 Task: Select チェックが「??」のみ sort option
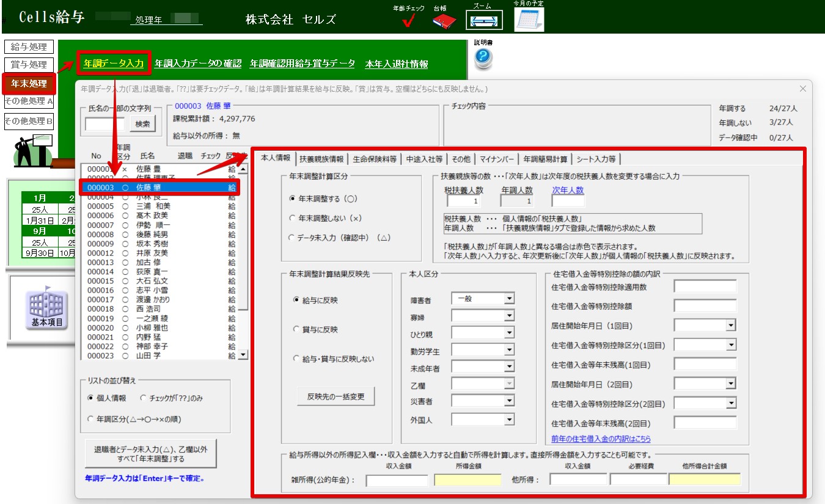click(144, 398)
